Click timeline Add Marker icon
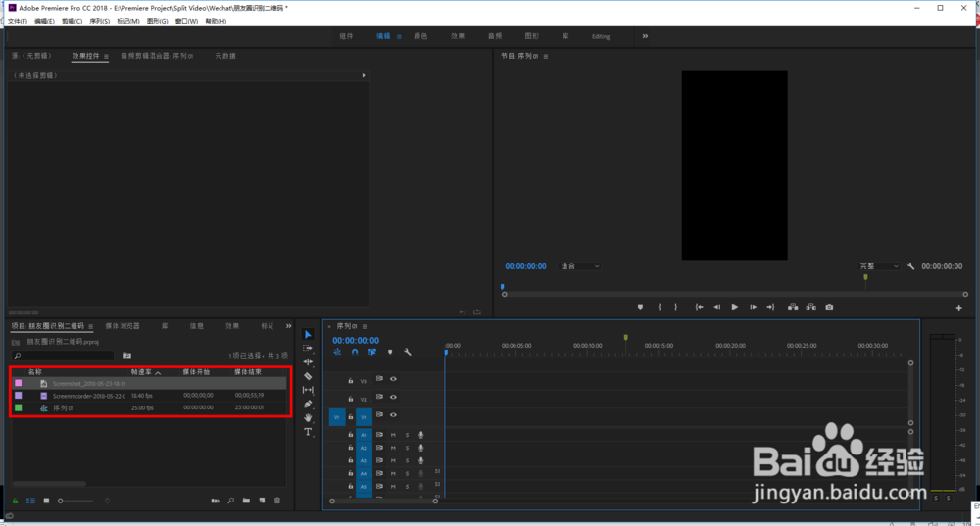The height and width of the screenshot is (526, 980). [390, 353]
